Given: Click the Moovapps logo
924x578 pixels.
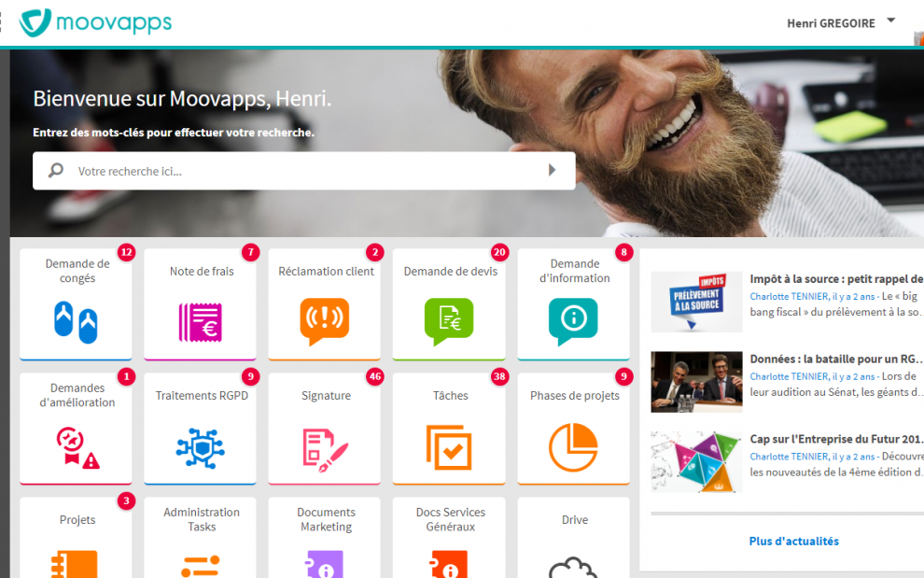Looking at the screenshot, I should coord(95,22).
